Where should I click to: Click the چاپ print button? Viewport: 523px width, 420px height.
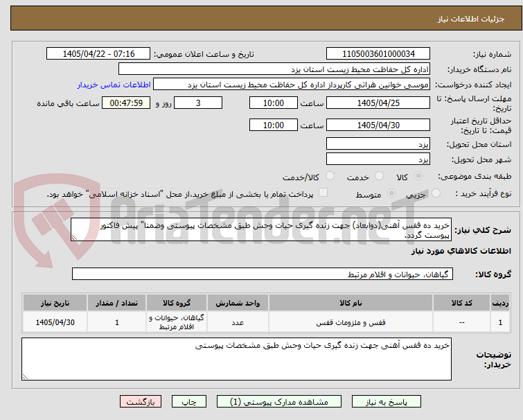189,402
